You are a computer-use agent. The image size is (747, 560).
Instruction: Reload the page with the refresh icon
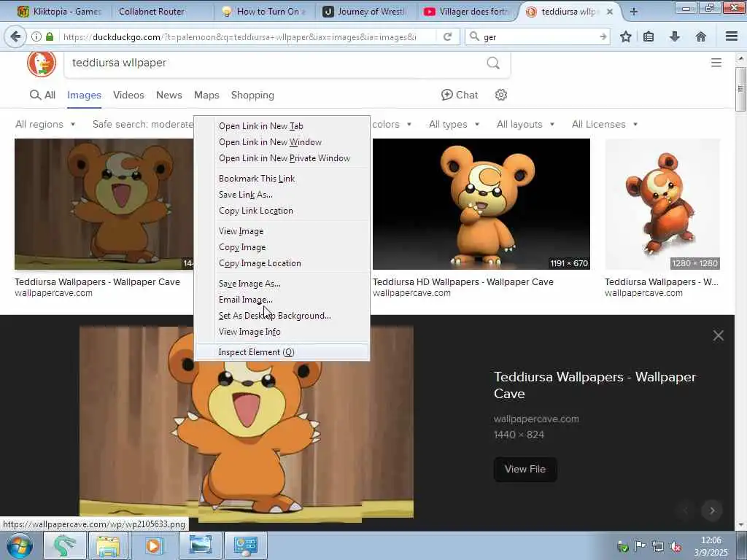point(447,36)
